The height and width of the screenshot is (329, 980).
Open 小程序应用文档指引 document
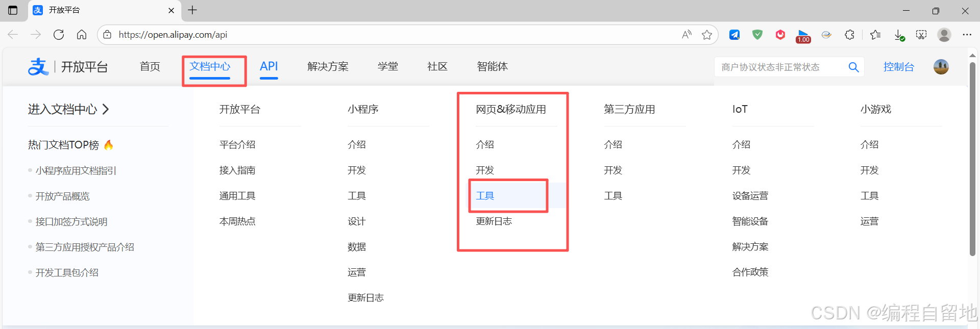[76, 171]
